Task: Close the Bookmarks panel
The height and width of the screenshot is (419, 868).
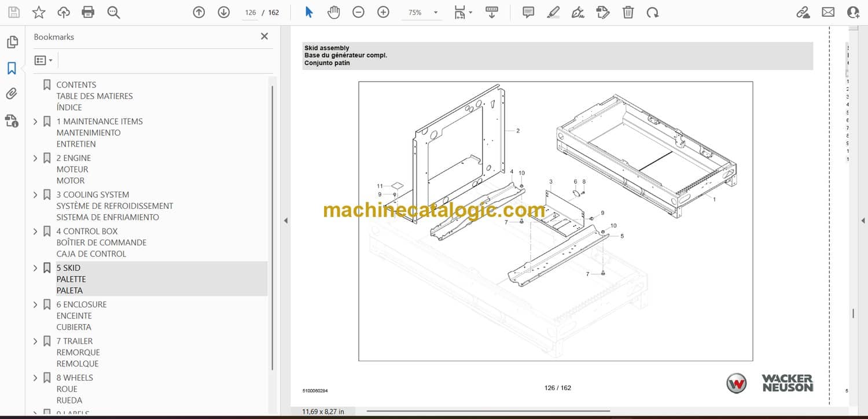Action: coord(264,36)
